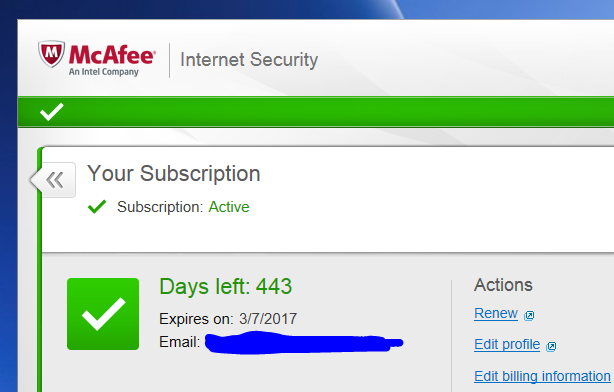Viewport: 614px width, 392px height.
Task: Open Edit billing information link
Action: (x=542, y=376)
